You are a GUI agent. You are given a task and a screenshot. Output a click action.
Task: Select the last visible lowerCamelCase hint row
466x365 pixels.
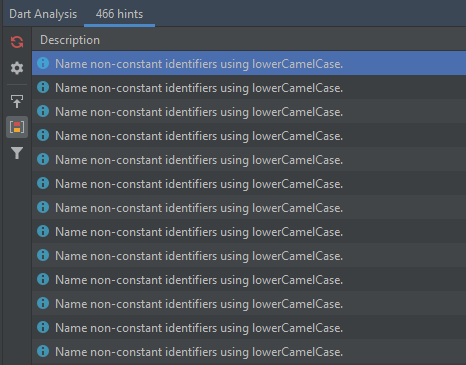pyautogui.click(x=249, y=351)
